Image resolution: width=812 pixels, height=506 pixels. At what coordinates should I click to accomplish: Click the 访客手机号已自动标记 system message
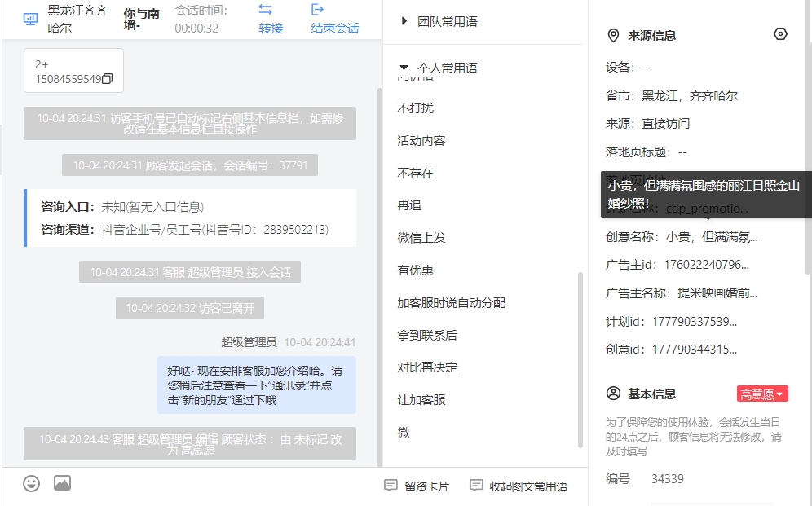pos(190,123)
